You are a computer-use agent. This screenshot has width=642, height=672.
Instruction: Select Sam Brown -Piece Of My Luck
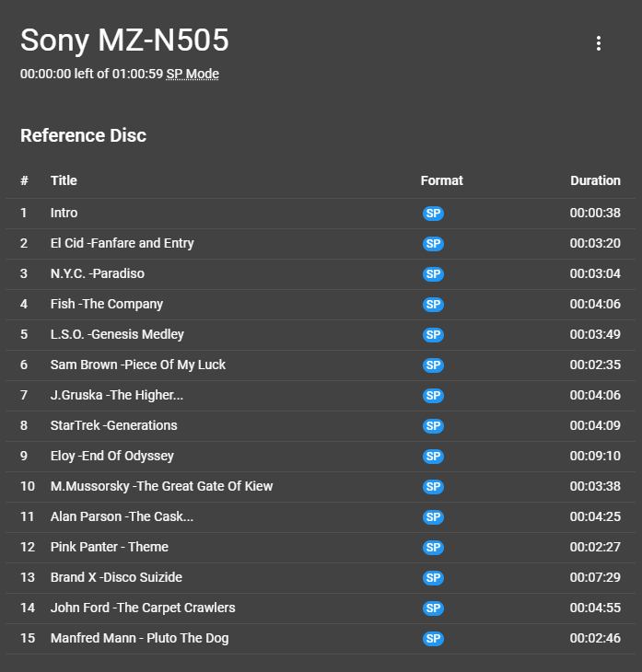click(x=138, y=365)
